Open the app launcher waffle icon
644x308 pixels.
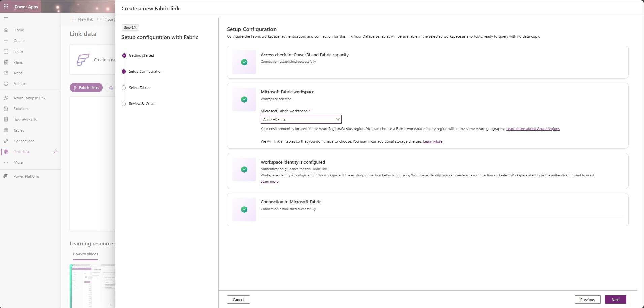[x=6, y=7]
